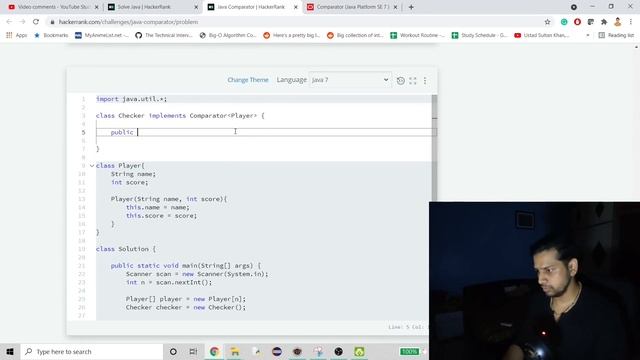This screenshot has width=640, height=360.
Task: Open the Chrome profile avatar
Action: coord(618,22)
